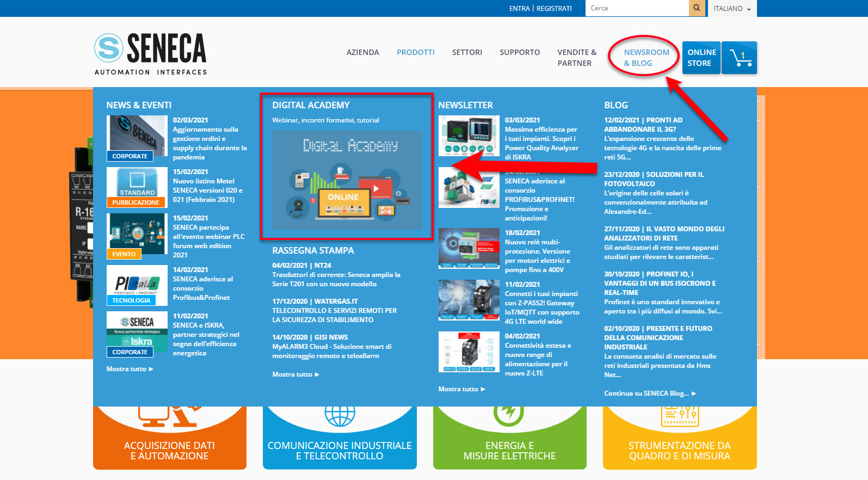Open Comunicazione Industriale e Telecontrollo tile
The image size is (868, 480).
click(x=340, y=438)
